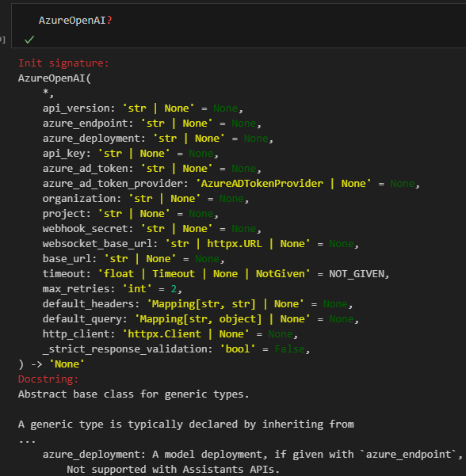Select the azure_ad_token_provider parameter line

point(231,184)
